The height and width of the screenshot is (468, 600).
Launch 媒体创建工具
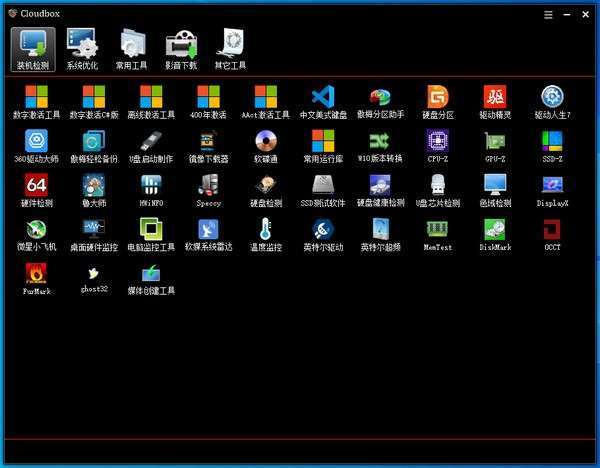[151, 279]
